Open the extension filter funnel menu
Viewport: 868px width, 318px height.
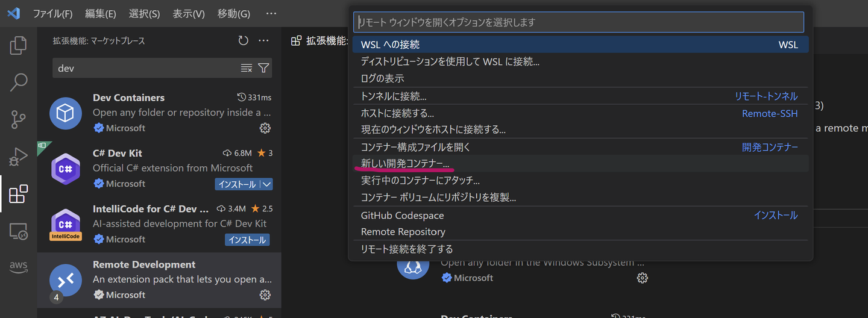[263, 68]
